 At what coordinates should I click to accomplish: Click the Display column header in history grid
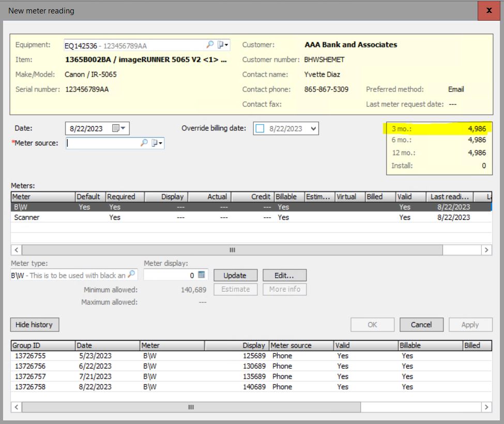[x=237, y=345]
